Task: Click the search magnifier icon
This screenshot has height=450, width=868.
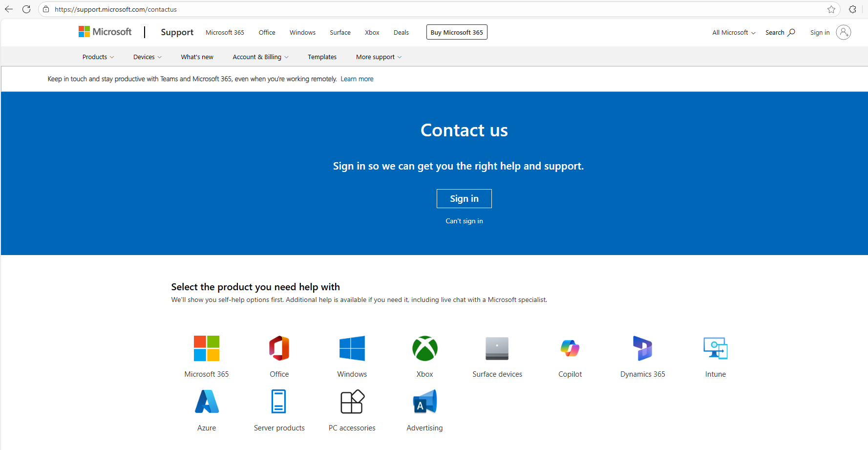Action: pos(791,32)
